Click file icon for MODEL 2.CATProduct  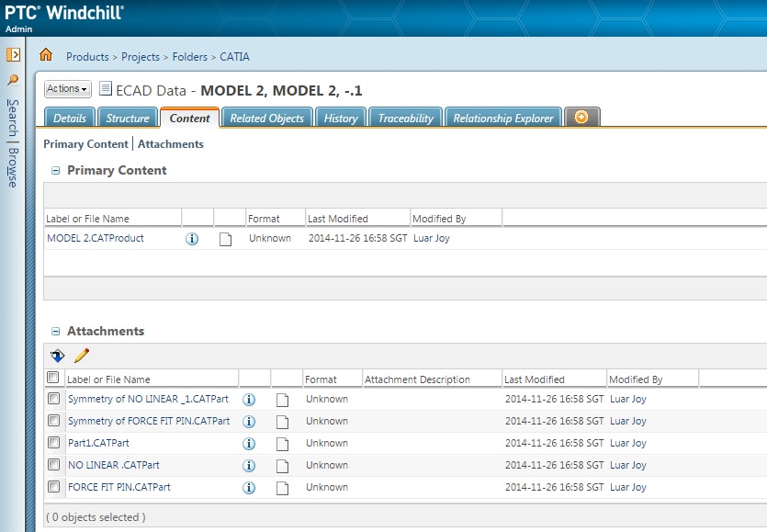(x=225, y=239)
